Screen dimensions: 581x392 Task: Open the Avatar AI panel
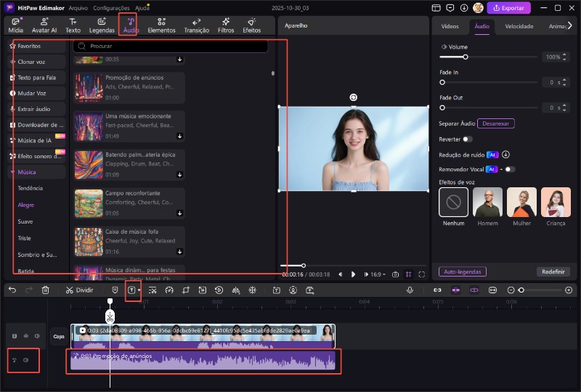click(x=44, y=25)
